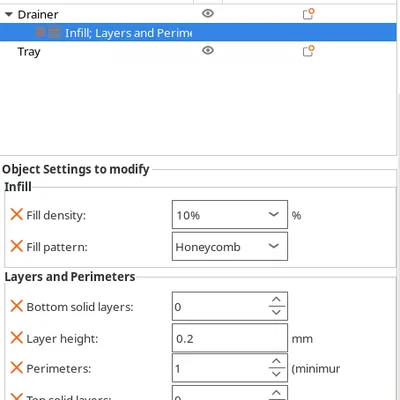
Task: Click the Fill density label
Action: [x=56, y=215]
